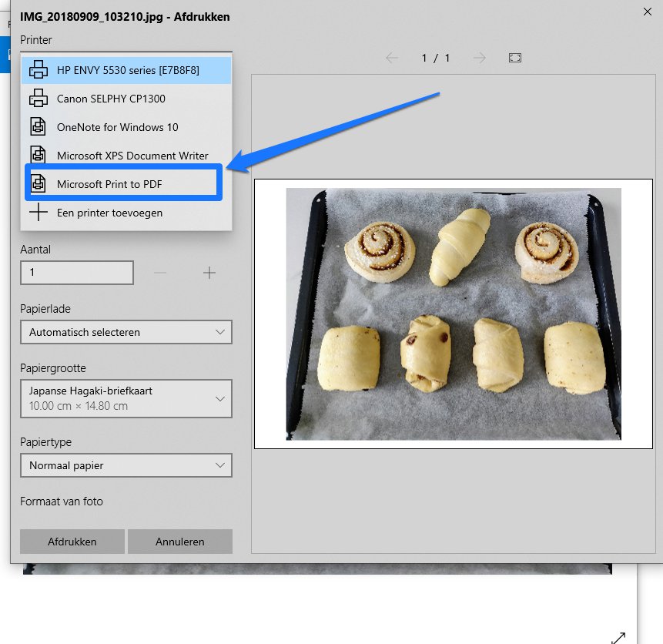This screenshot has width=663, height=644.
Task: Click Een printer toevoegen entry
Action: (126, 213)
